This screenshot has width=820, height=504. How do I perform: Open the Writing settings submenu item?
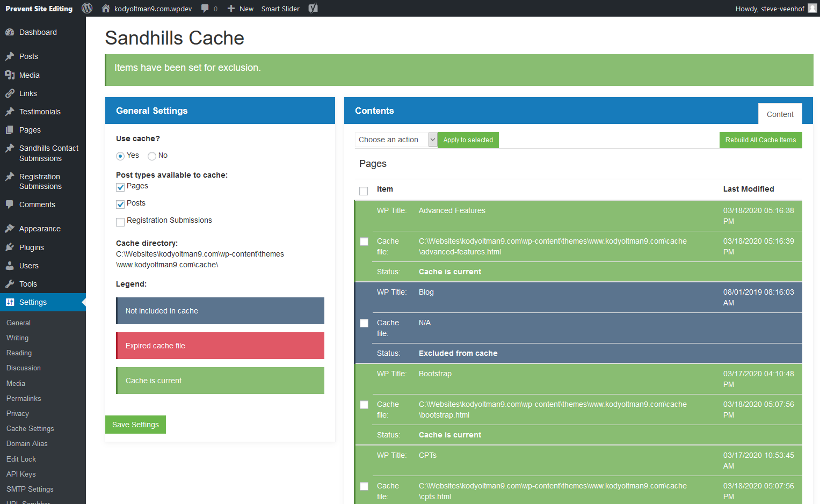pyautogui.click(x=17, y=338)
